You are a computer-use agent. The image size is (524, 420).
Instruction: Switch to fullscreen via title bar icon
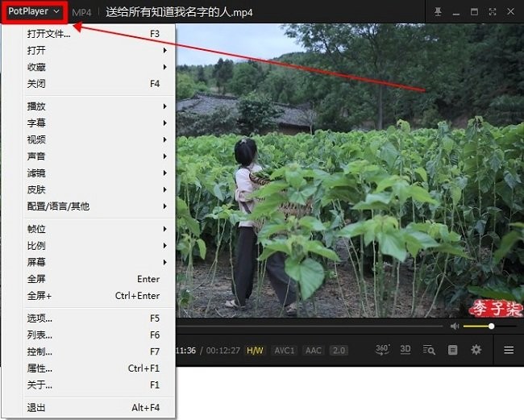tap(493, 12)
